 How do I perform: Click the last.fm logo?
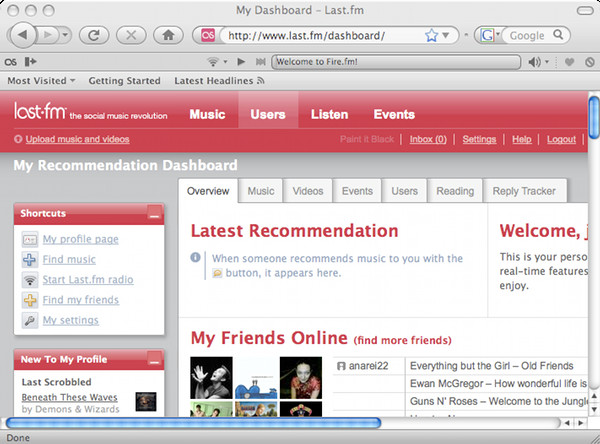40,111
